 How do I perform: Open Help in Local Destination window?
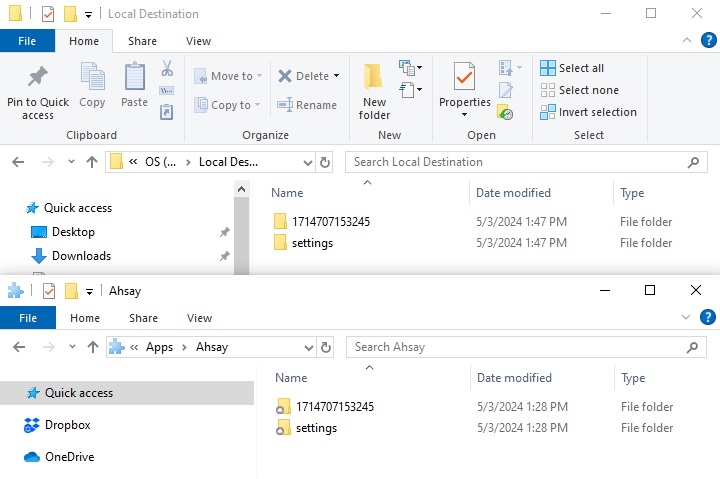709,40
